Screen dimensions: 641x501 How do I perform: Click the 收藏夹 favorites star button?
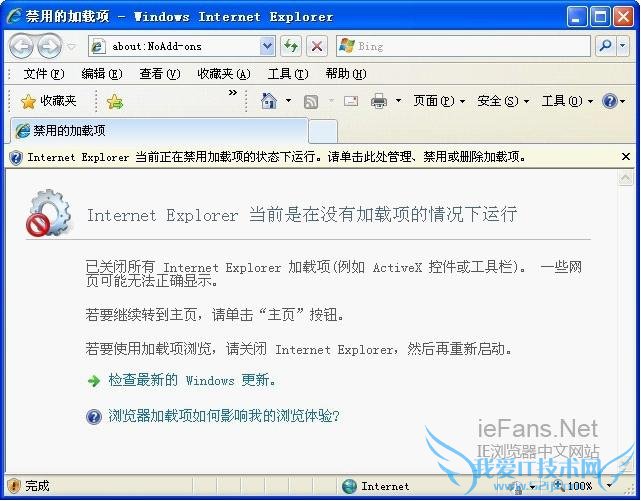coord(49,101)
